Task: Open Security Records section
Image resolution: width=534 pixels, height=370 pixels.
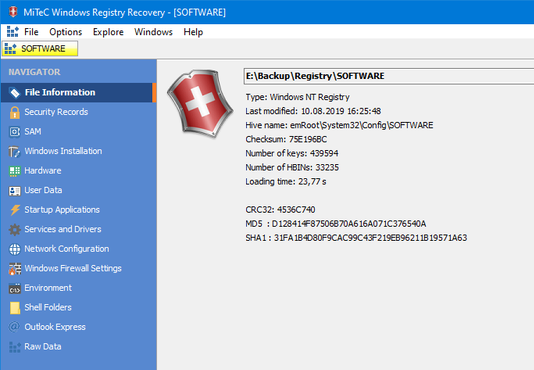Action: 78,112
